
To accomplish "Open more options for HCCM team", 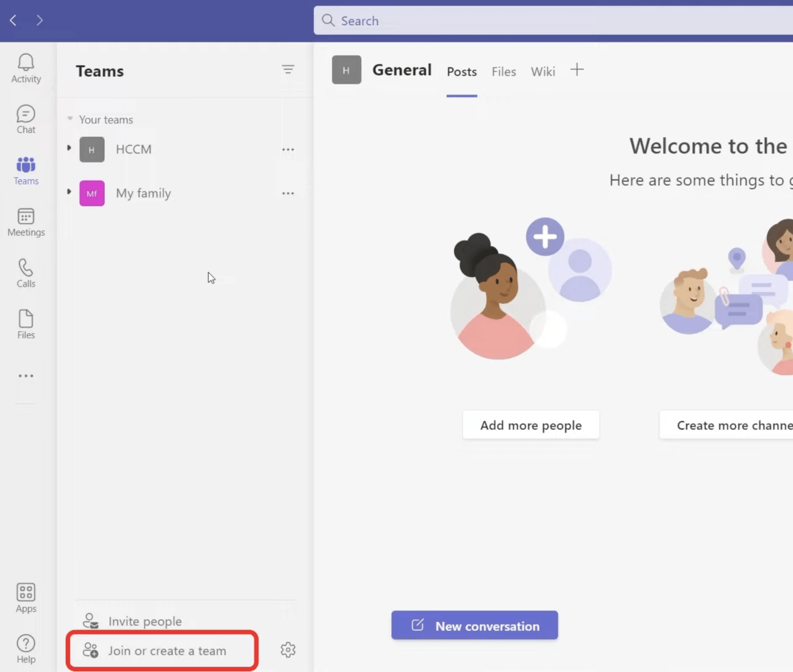I will pyautogui.click(x=288, y=149).
